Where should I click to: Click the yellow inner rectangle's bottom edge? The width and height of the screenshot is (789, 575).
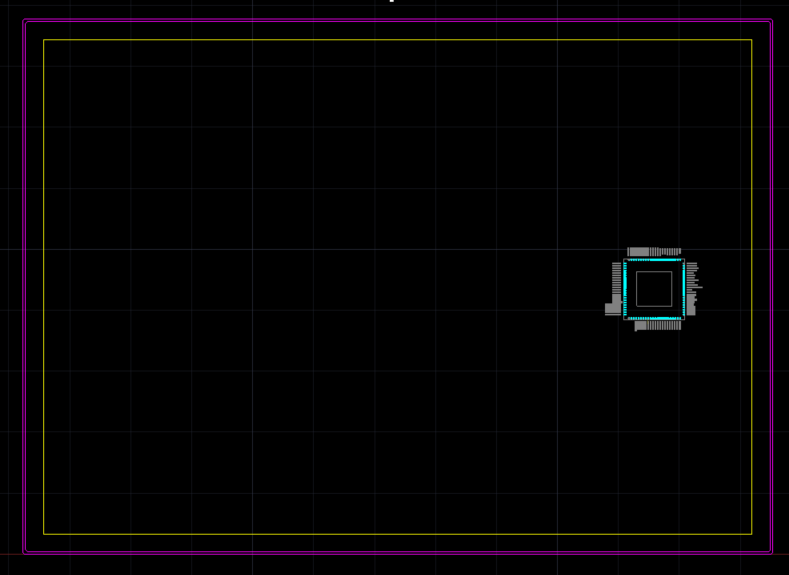398,534
